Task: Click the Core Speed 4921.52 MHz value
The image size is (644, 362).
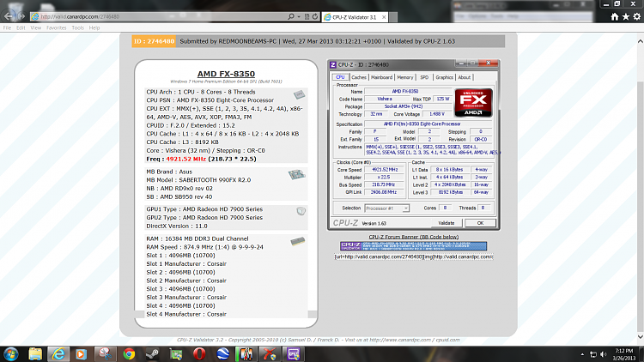Action: point(384,170)
